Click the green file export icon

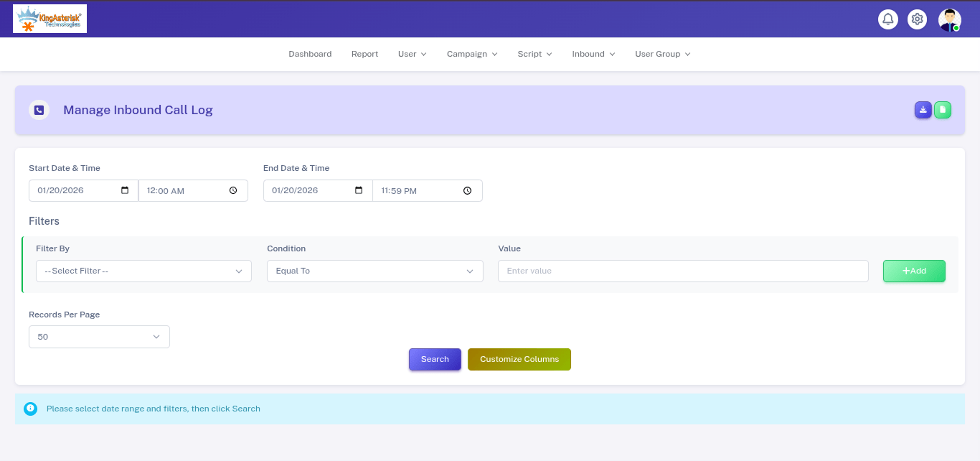(943, 110)
